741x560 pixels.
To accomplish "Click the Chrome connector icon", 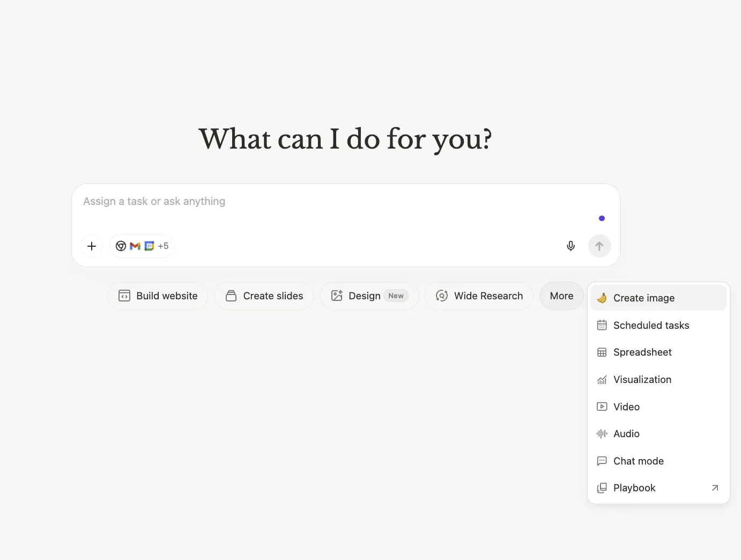I will coord(121,246).
